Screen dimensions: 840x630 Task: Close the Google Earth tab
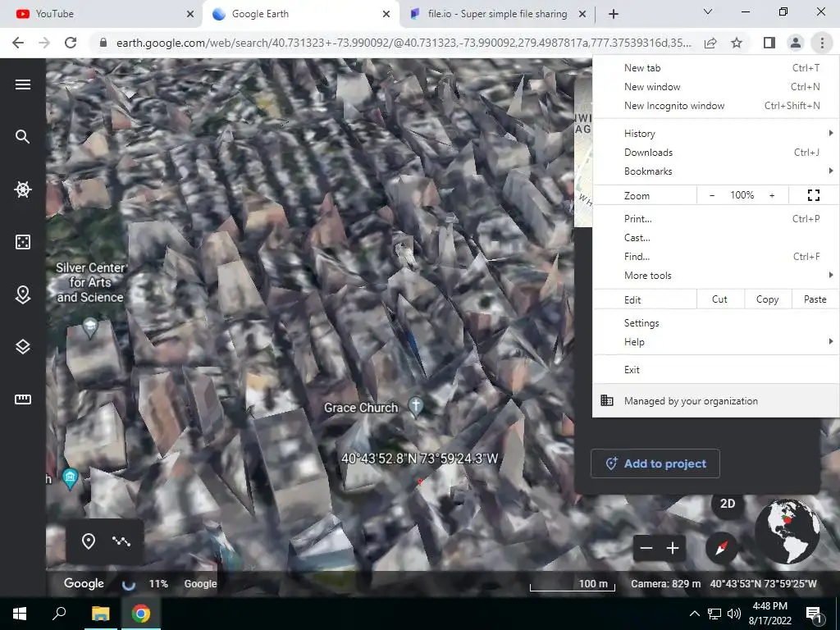386,15
